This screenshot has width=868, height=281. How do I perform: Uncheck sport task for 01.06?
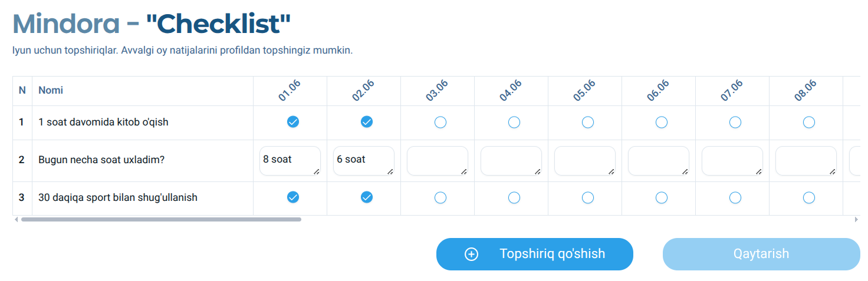point(293,197)
